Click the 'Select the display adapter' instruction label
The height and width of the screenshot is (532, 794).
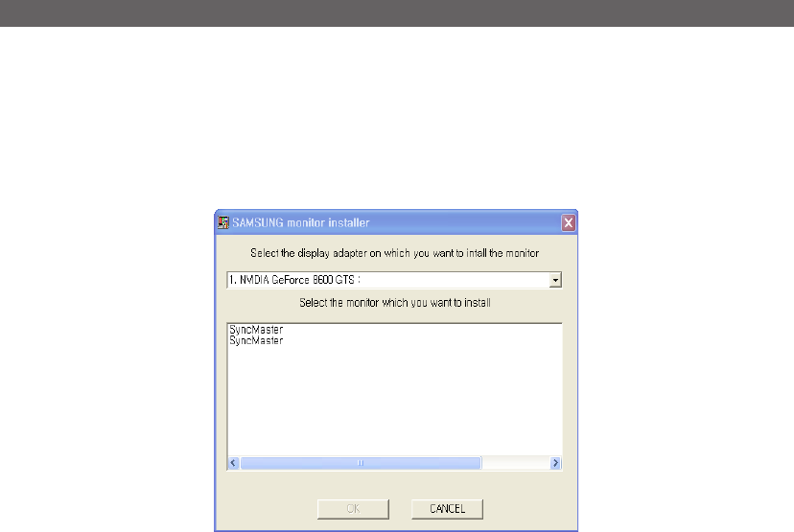point(394,253)
